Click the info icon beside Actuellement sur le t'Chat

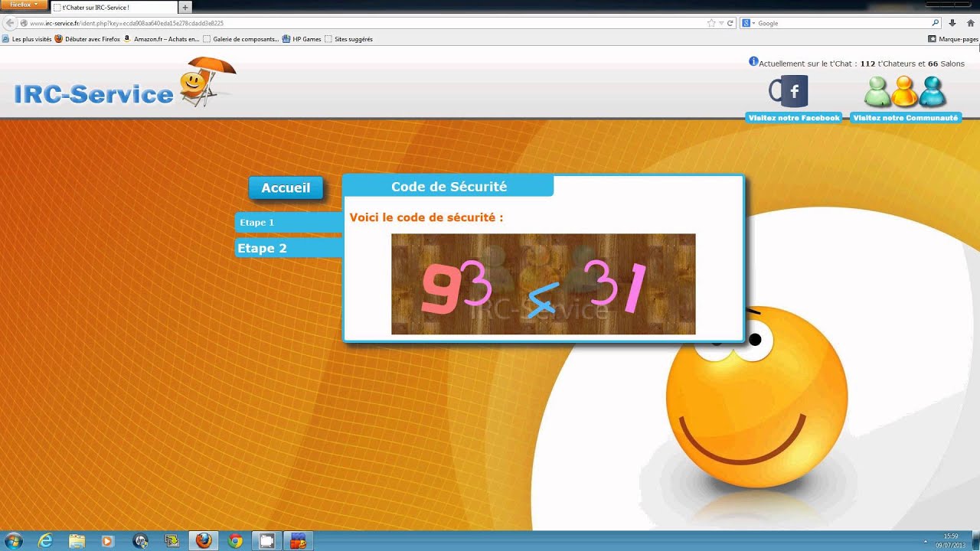point(753,62)
